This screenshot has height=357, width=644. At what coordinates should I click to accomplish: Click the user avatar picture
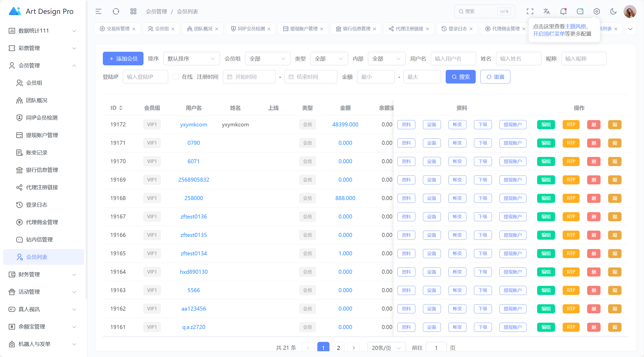[x=630, y=11]
